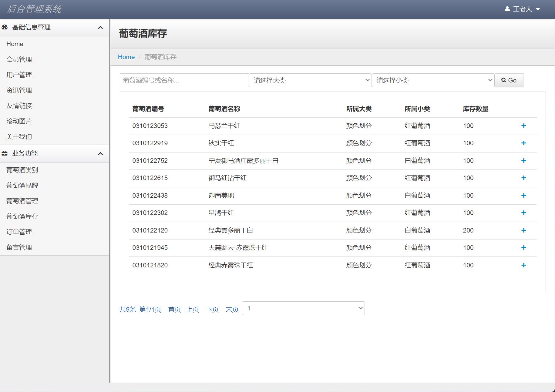
Task: Open the 请选择大类 dropdown
Action: click(x=310, y=80)
